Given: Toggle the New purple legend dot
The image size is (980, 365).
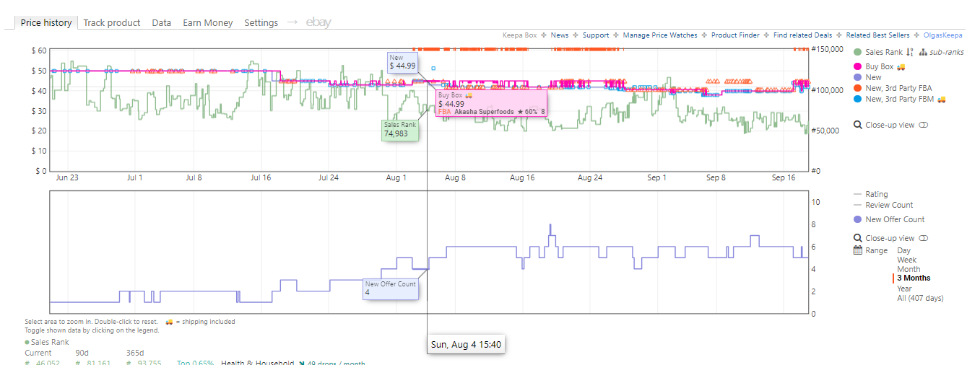Looking at the screenshot, I should click(x=857, y=77).
